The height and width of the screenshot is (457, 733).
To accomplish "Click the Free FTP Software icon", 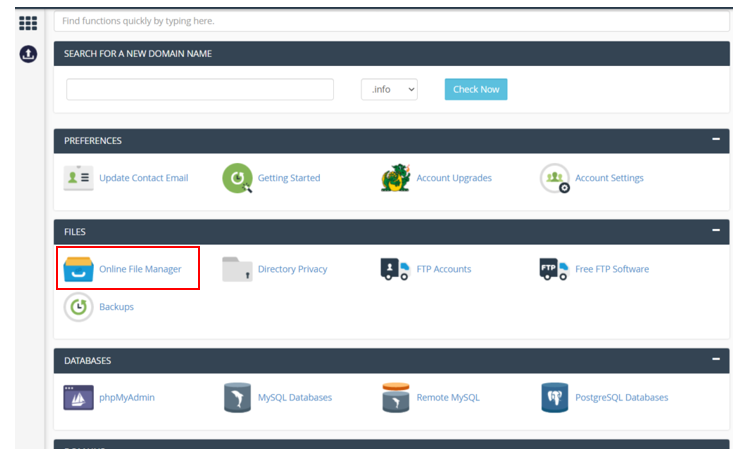I will [x=554, y=269].
